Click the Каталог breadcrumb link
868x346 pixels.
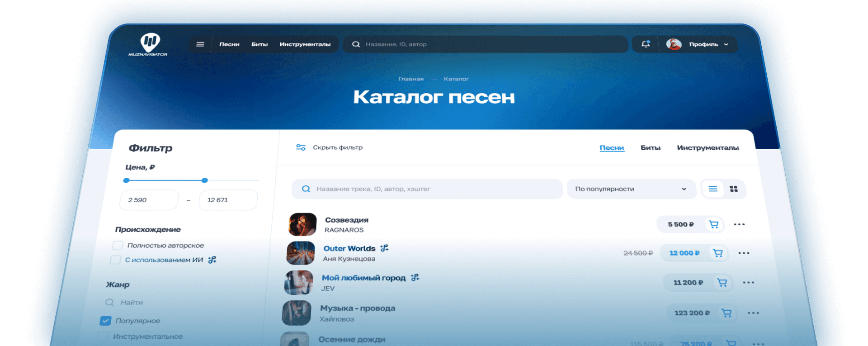(456, 79)
